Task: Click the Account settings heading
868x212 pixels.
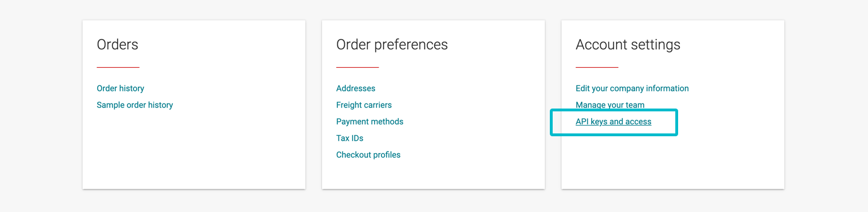Action: 628,45
